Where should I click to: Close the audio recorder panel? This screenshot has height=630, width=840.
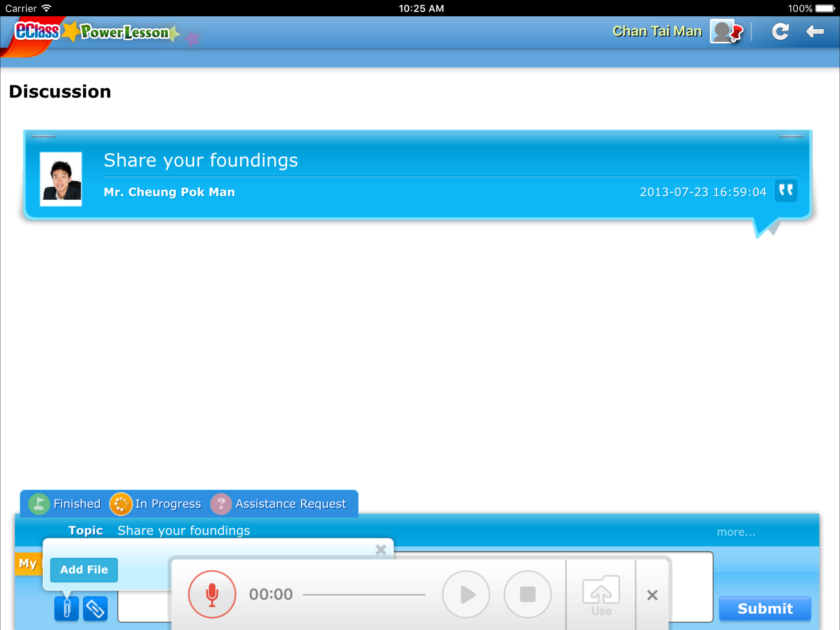(652, 595)
